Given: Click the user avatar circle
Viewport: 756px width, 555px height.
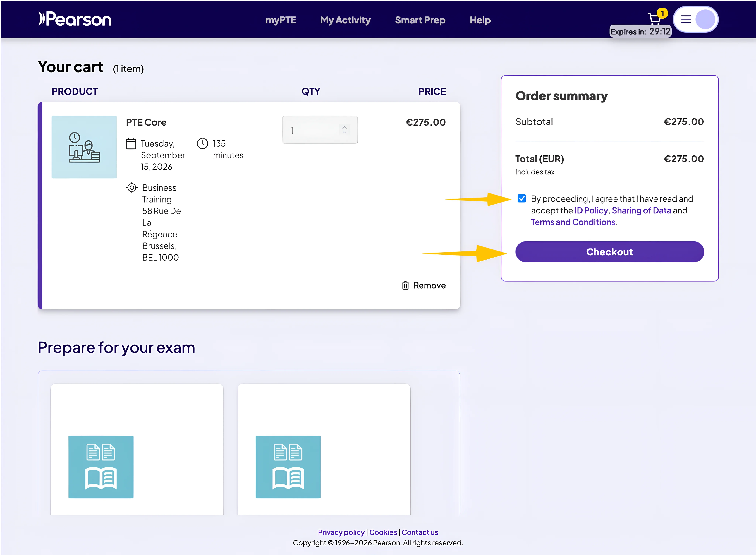Looking at the screenshot, I should [x=705, y=20].
